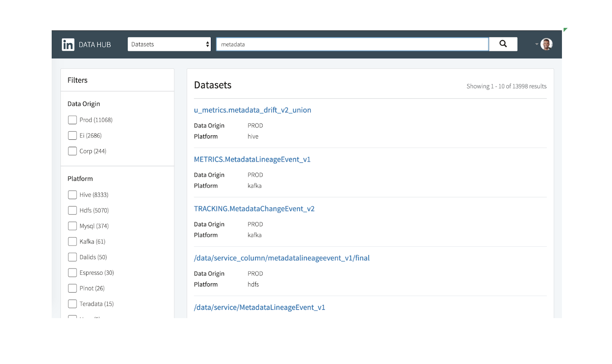Click inside the metadata search field
Viewport: 612px width, 364px height.
point(353,44)
